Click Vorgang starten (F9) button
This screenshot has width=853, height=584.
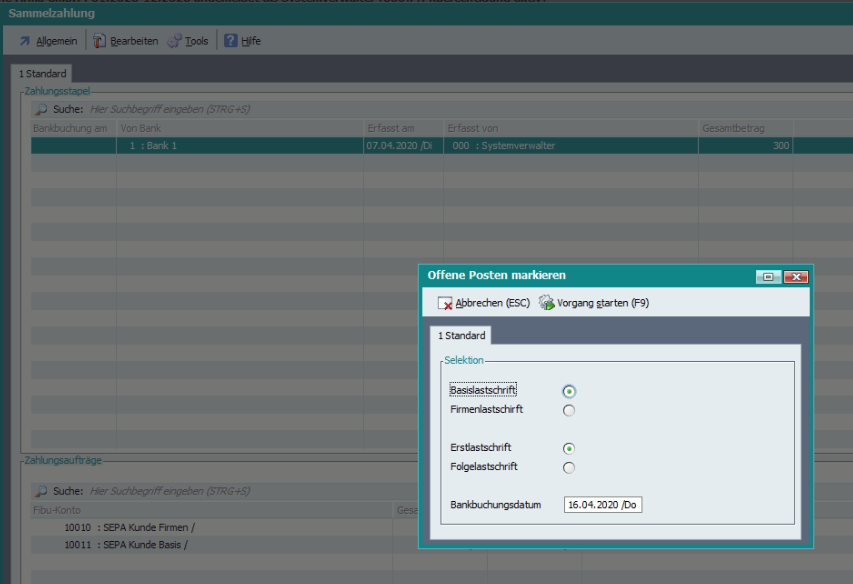[x=594, y=303]
